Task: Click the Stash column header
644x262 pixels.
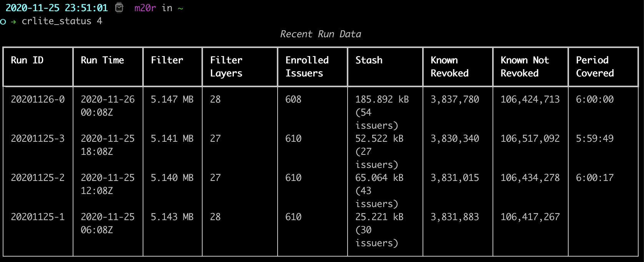Action: [x=369, y=60]
